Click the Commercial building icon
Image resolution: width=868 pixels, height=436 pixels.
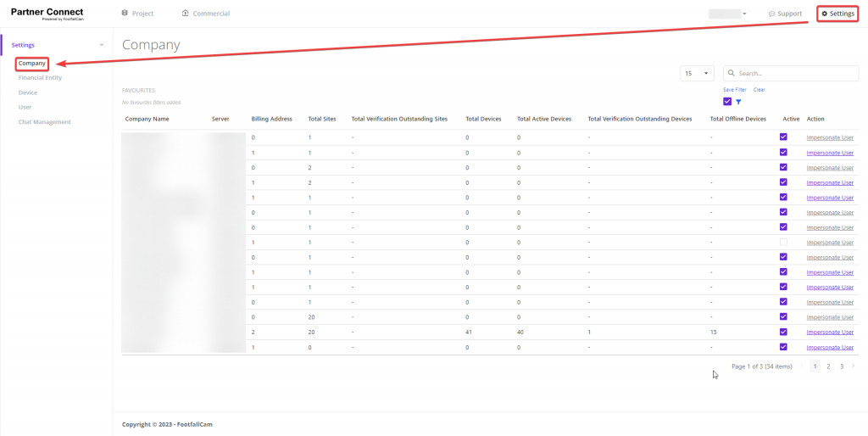tap(186, 14)
